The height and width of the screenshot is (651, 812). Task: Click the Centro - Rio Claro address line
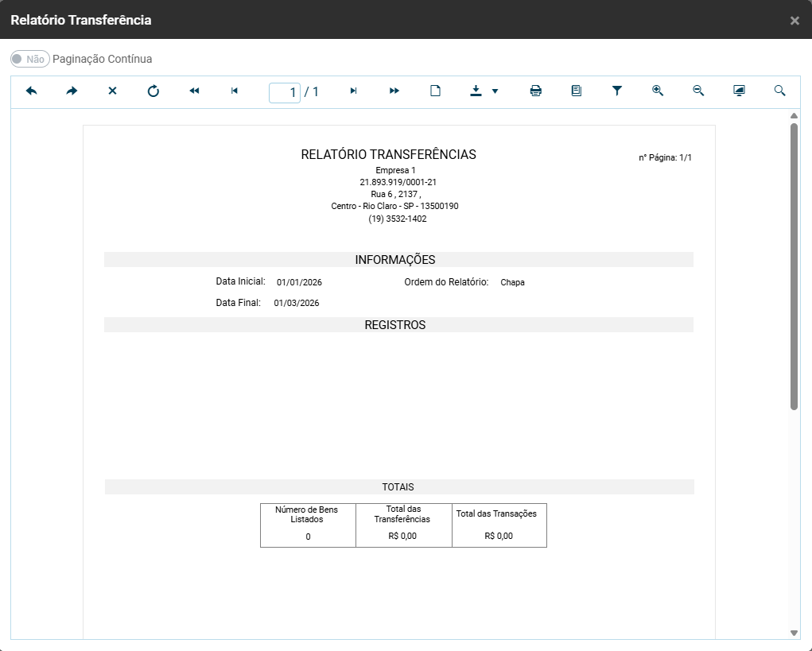click(394, 206)
